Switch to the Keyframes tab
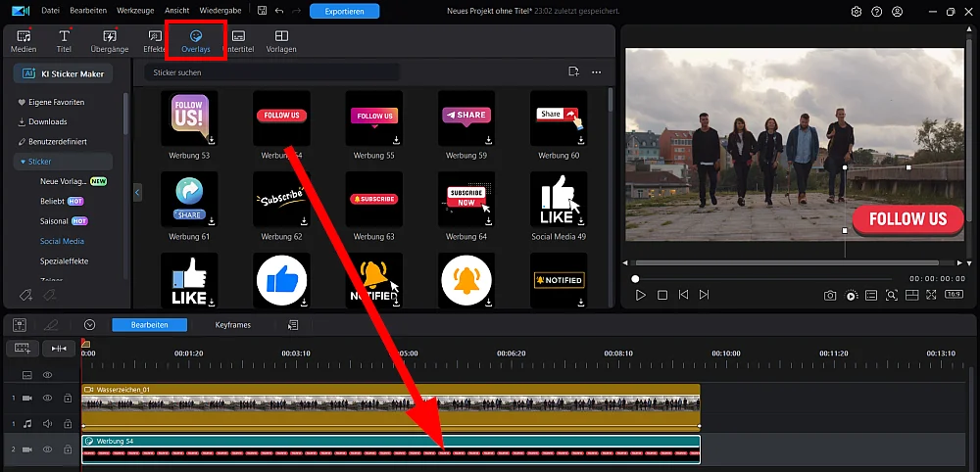Image resolution: width=980 pixels, height=472 pixels. click(x=232, y=325)
